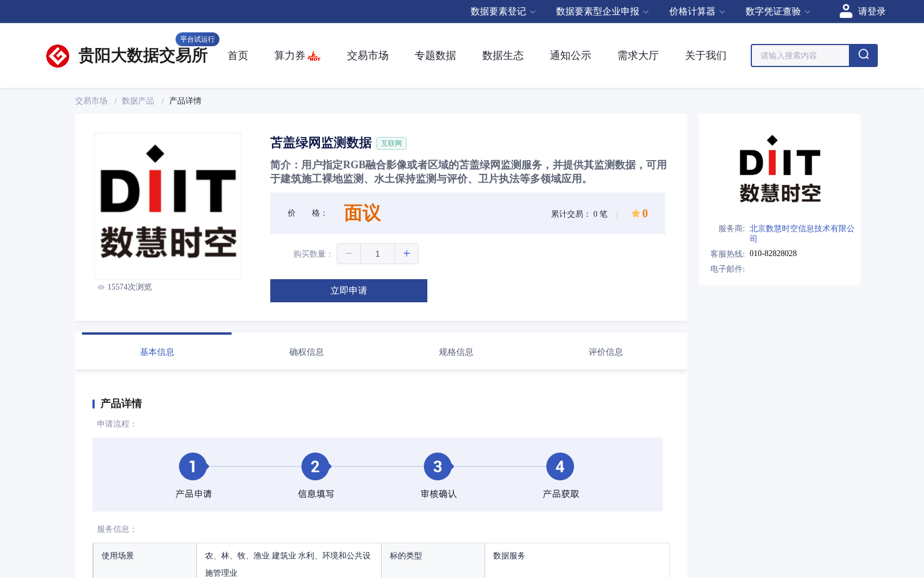
Task: Click the 产品详情 breadcrumb text
Action: click(185, 101)
